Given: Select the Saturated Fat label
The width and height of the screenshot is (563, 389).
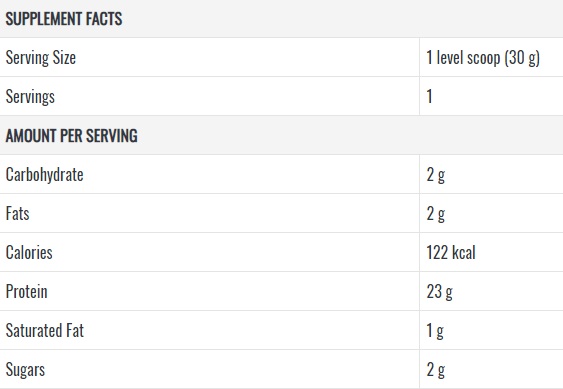Looking at the screenshot, I should click(45, 330).
